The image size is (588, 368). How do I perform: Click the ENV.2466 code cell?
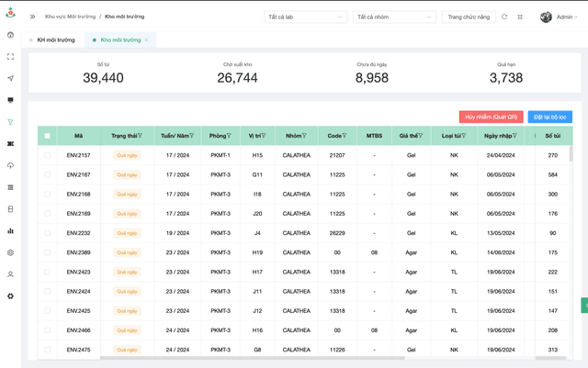[78, 330]
